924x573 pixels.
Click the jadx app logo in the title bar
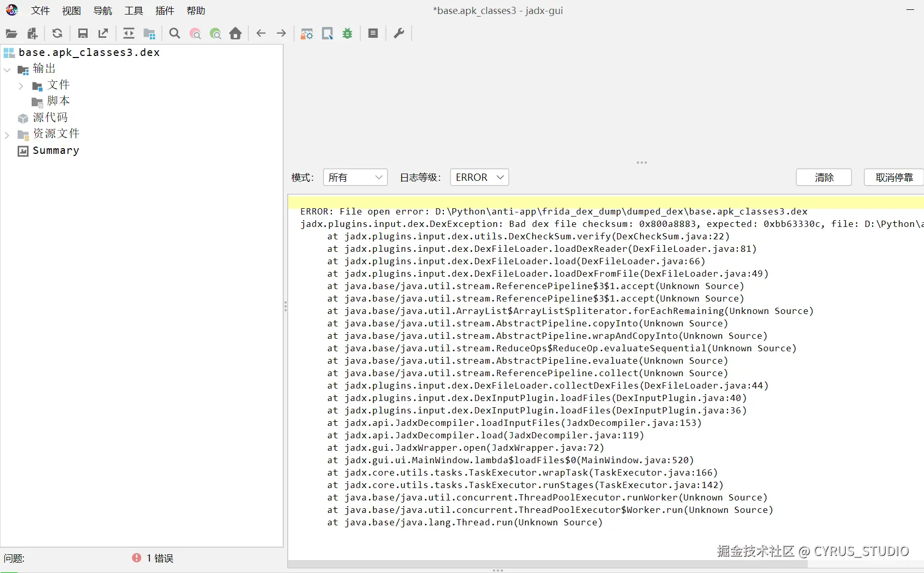pyautogui.click(x=12, y=10)
